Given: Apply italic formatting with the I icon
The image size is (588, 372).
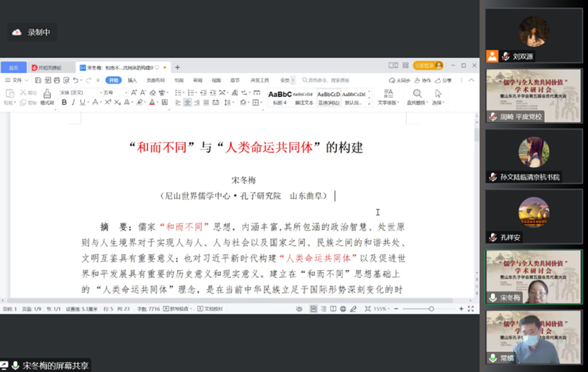Looking at the screenshot, I should click(x=73, y=103).
